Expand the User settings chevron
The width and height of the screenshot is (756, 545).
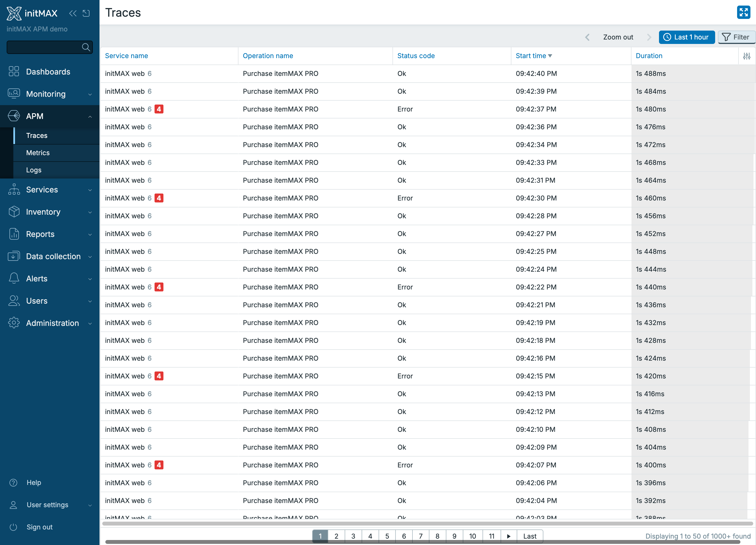[x=90, y=505]
